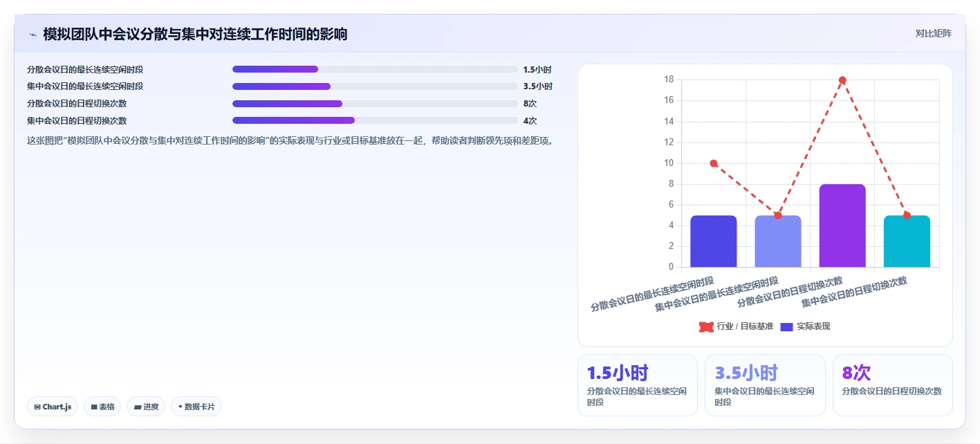
Task: Click the dark blue bar for 分散会议日的最长连续空闲时段
Action: [713, 241]
